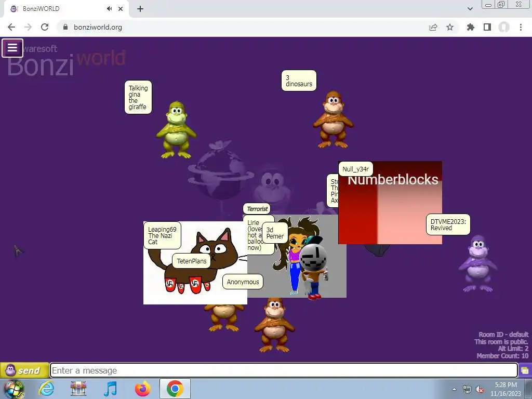This screenshot has height=399, width=532.
Task: Click the 'Terrorist' name tag
Action: (257, 209)
